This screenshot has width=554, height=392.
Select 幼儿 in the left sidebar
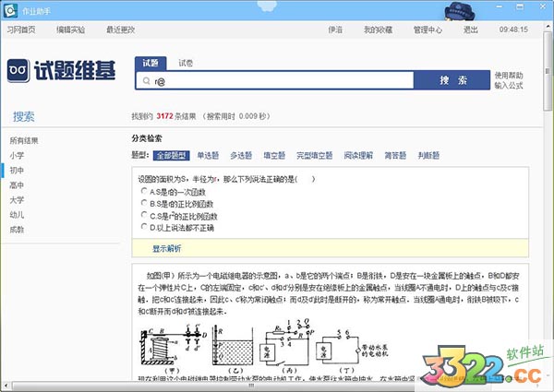click(x=17, y=215)
